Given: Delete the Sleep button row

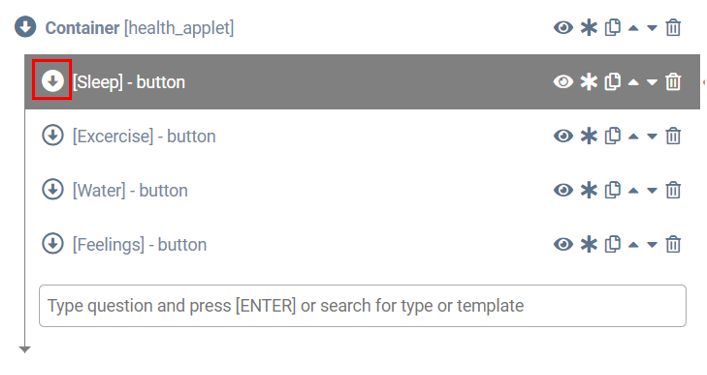Looking at the screenshot, I should (x=673, y=82).
